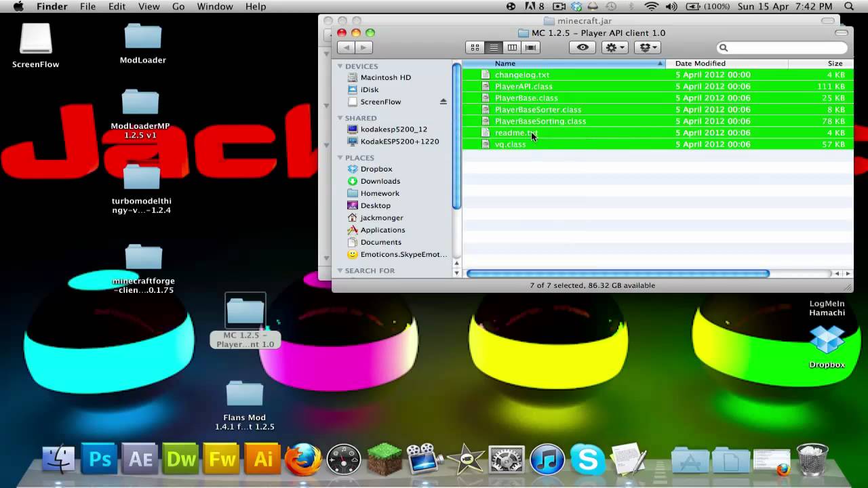Select ModLoader folder on desktop
Screen dimensions: 868x488
pyautogui.click(x=142, y=43)
